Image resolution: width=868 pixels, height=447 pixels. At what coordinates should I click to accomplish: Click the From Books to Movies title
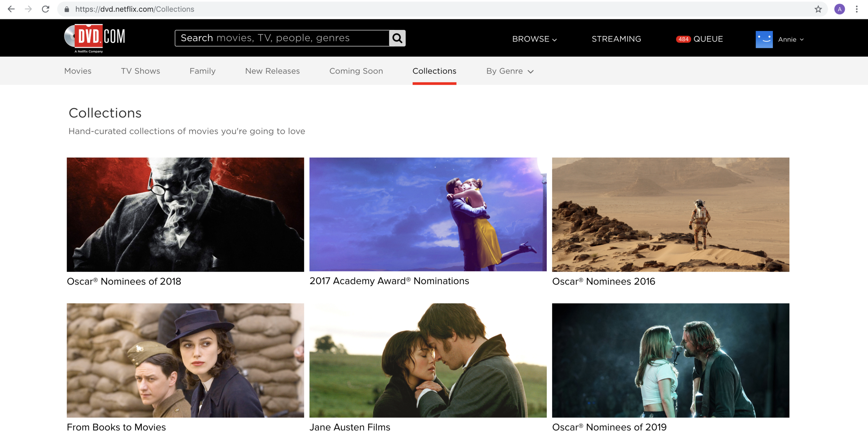tap(116, 427)
